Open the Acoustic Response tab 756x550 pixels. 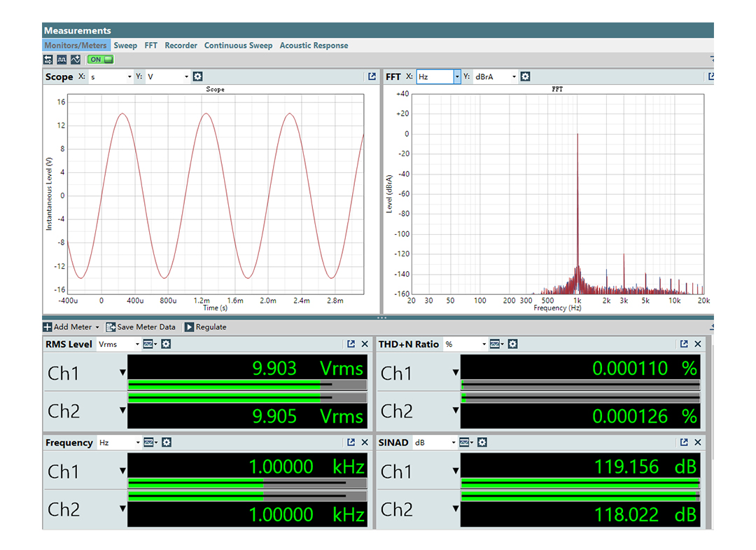click(314, 46)
